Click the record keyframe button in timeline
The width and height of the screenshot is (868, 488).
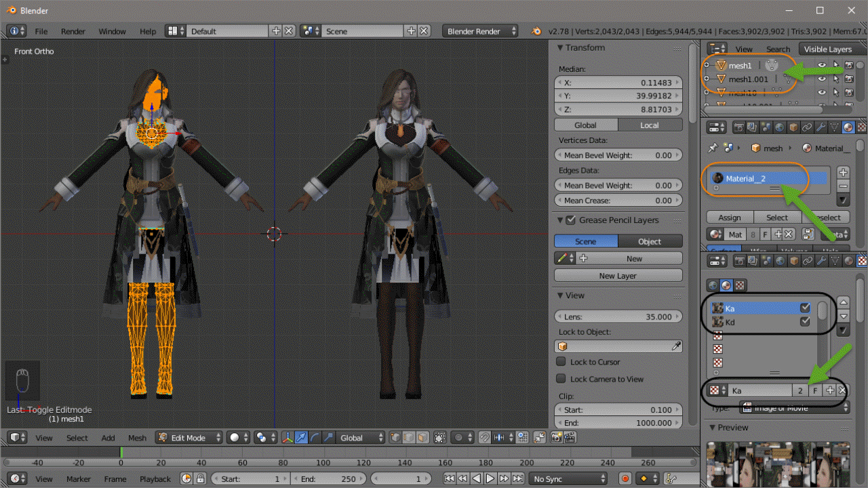coord(625,479)
